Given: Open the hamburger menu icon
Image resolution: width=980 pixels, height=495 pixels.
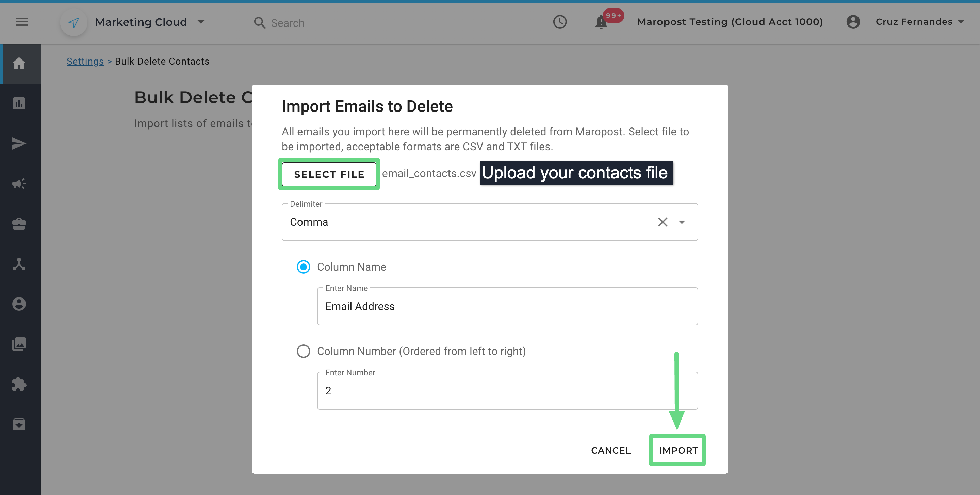Looking at the screenshot, I should click(22, 22).
